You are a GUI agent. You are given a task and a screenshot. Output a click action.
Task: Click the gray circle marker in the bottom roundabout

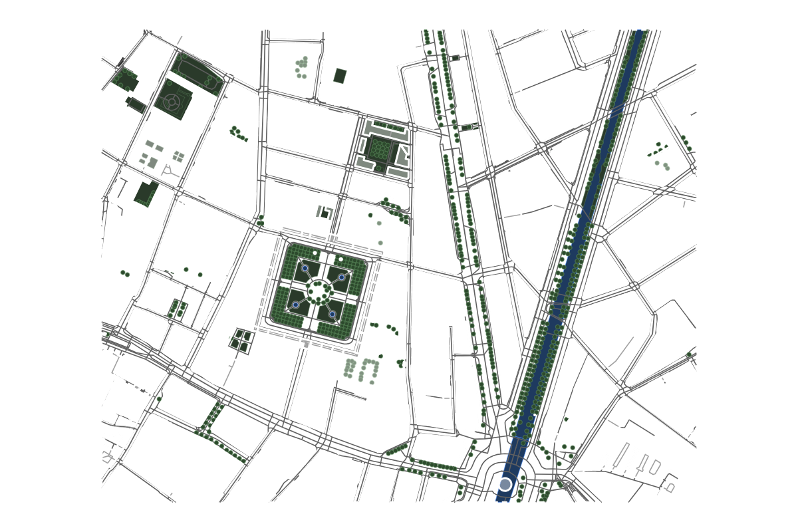505,484
